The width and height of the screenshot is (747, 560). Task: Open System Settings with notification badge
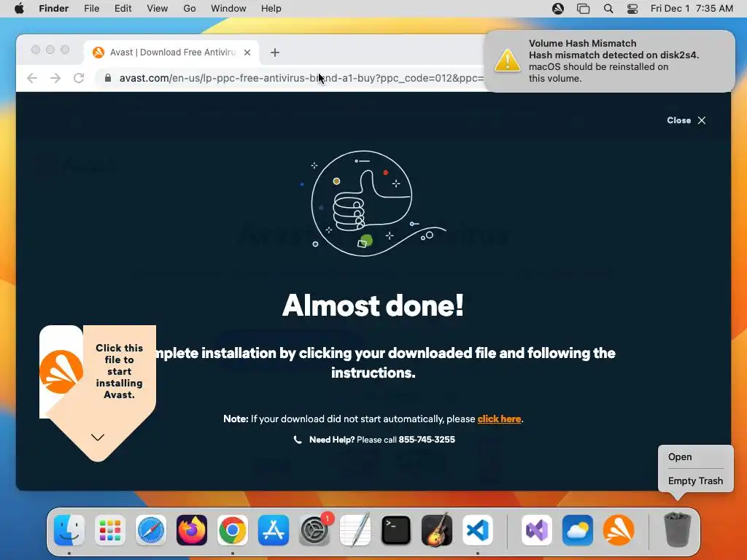pos(315,530)
